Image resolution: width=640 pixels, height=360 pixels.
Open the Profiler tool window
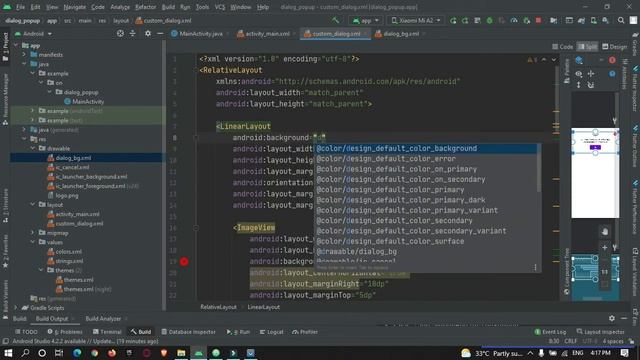coord(305,332)
